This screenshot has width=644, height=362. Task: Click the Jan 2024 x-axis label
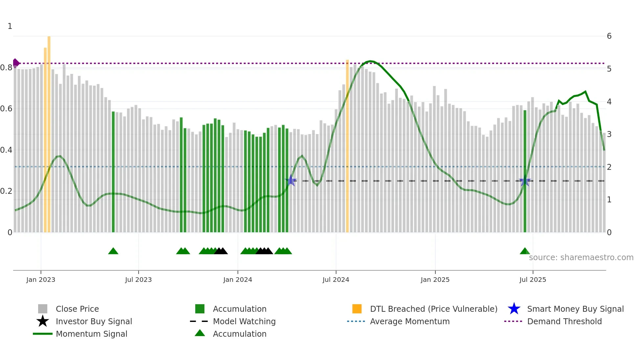tap(238, 280)
